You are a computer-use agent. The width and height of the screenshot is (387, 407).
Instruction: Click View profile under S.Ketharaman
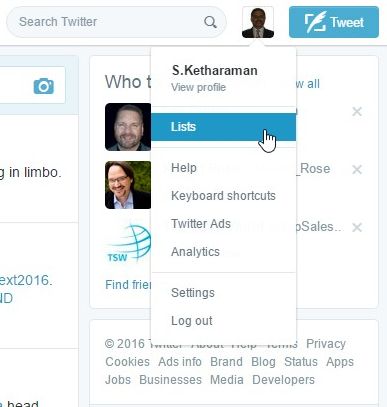point(198,87)
